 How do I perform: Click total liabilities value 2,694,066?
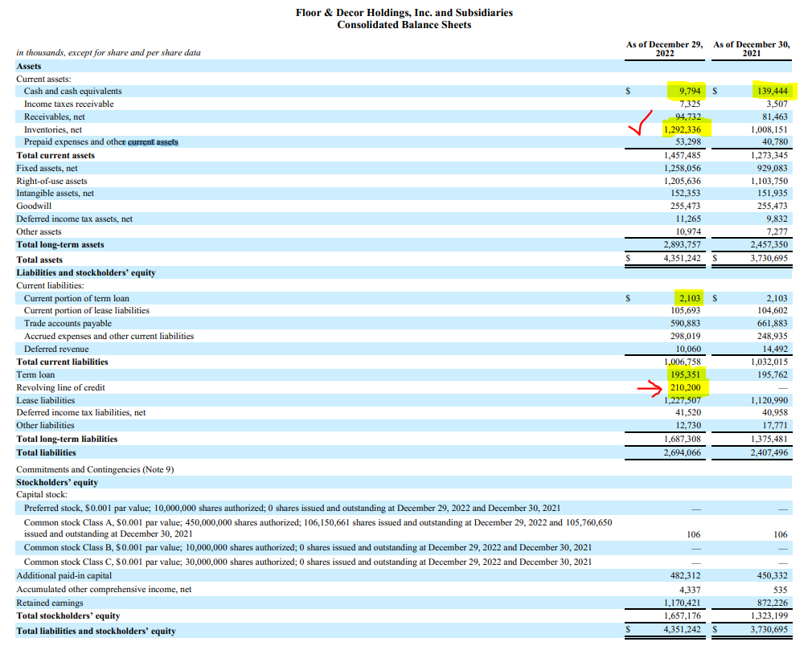pos(682,452)
